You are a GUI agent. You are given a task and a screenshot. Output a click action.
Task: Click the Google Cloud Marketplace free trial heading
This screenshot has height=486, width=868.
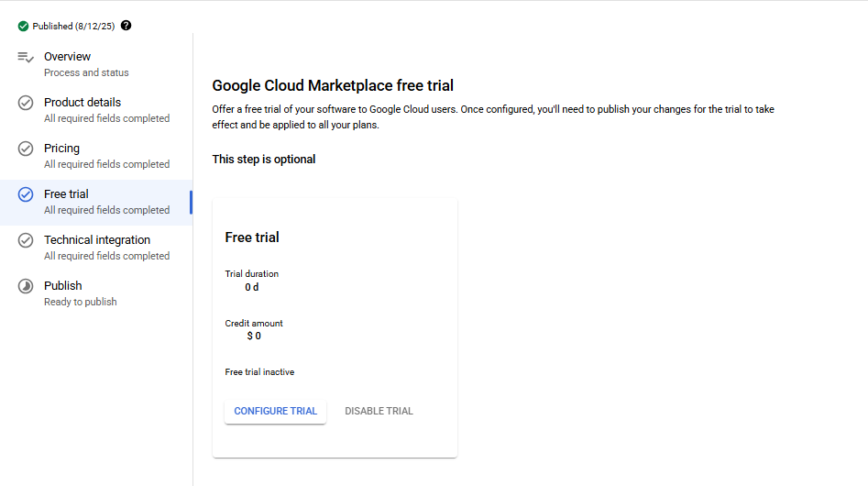(333, 86)
